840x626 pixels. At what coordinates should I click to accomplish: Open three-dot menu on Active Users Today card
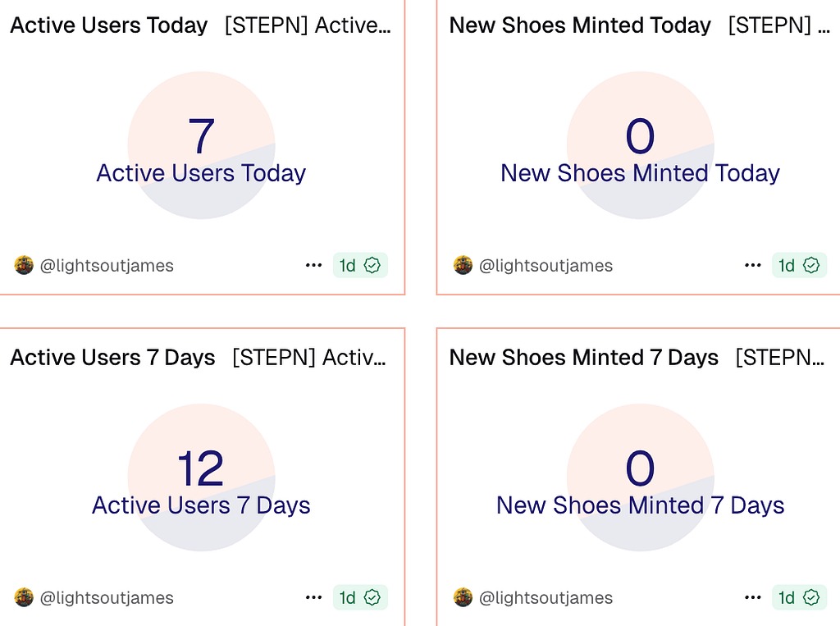pos(313,265)
